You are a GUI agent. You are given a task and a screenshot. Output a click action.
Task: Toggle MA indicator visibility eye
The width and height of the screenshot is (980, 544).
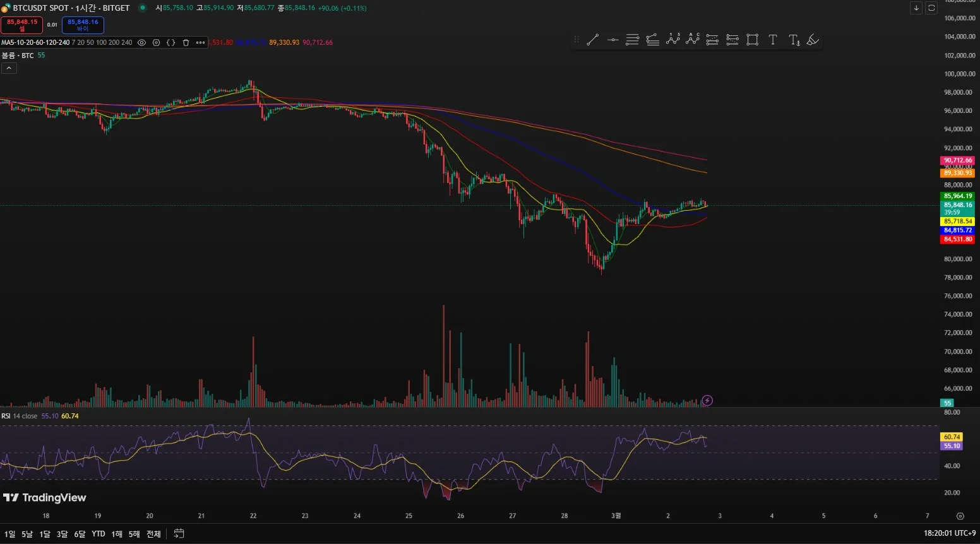click(x=141, y=42)
